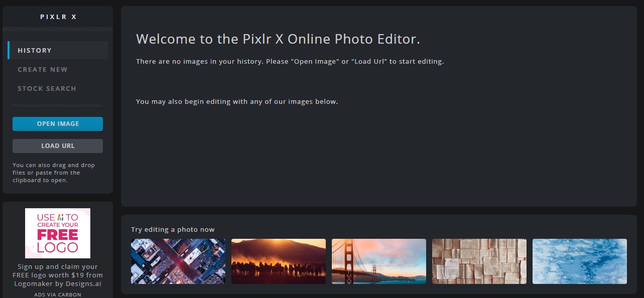Open the free logo ad image

pyautogui.click(x=58, y=233)
